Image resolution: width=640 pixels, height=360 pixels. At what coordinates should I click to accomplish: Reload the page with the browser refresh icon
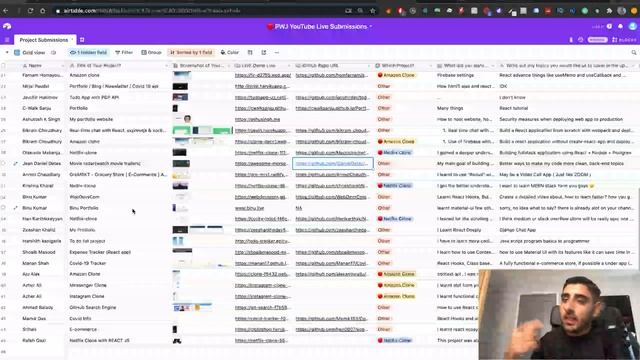point(30,11)
